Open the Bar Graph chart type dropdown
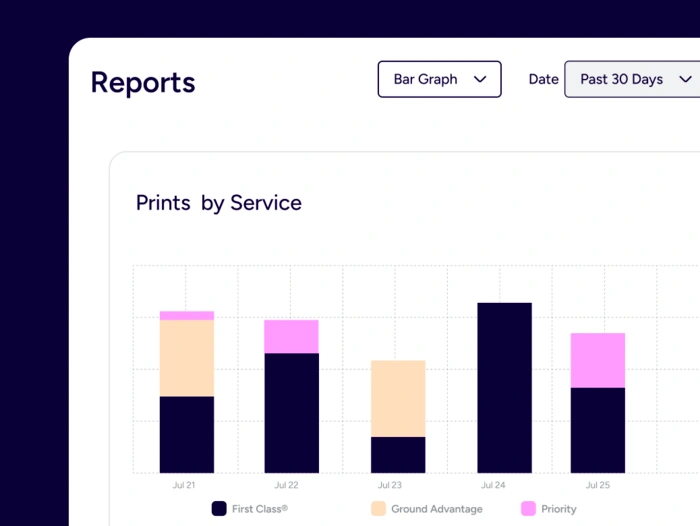This screenshot has height=526, width=700. point(439,79)
